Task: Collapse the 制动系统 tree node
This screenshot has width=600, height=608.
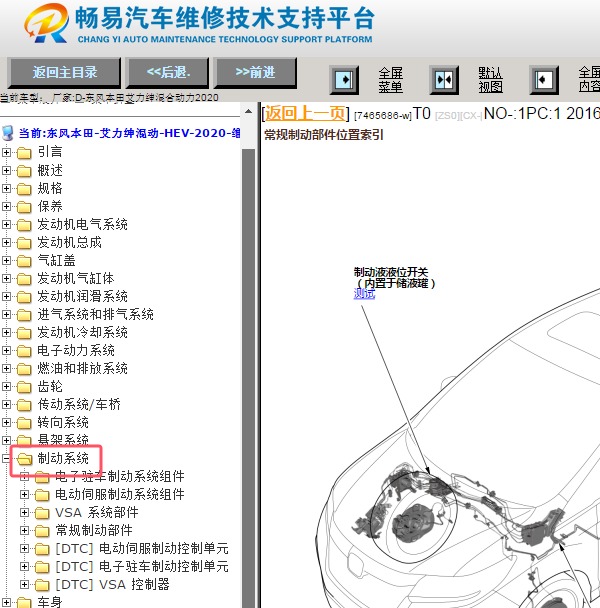Action: [x=8, y=458]
